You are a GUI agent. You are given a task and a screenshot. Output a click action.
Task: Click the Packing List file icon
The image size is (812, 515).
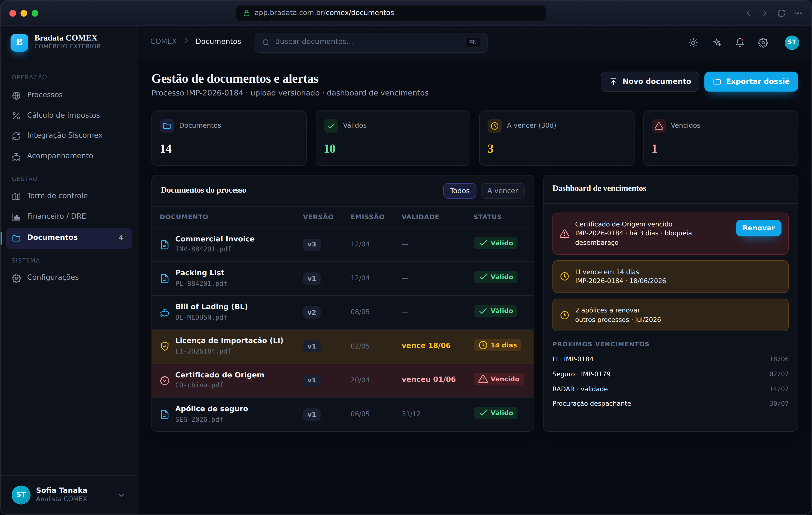[164, 278]
